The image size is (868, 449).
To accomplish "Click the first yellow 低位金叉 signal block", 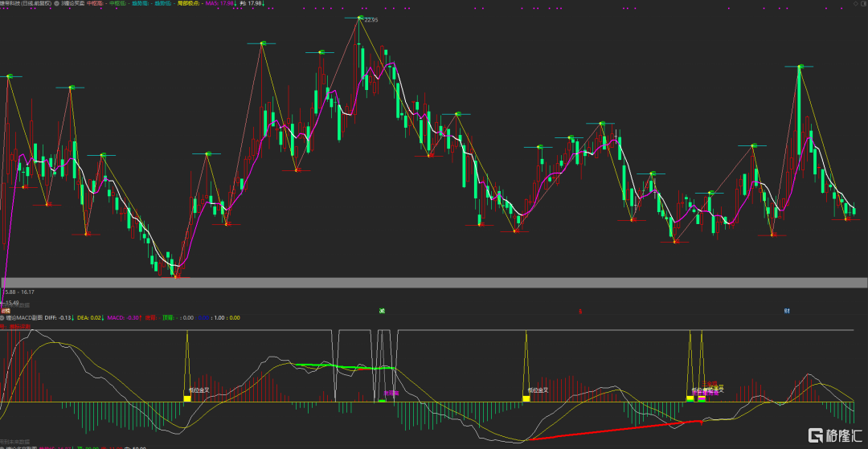I will pos(187,398).
